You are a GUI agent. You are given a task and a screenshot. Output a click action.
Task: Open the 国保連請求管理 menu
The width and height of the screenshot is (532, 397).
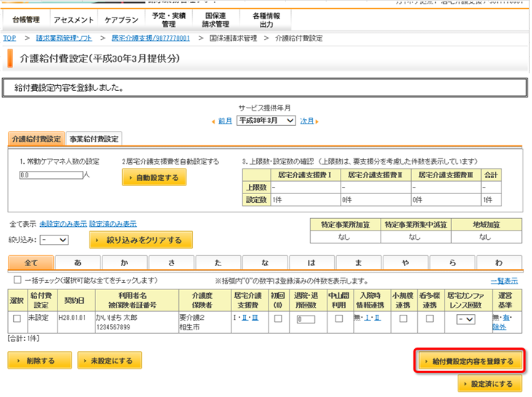pos(216,20)
